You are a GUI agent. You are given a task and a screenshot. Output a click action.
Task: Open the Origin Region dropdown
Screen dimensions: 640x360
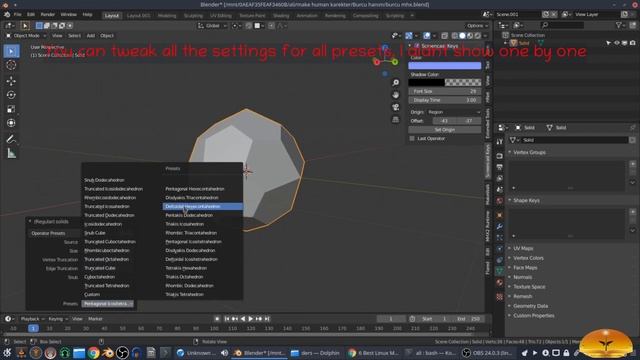point(454,112)
